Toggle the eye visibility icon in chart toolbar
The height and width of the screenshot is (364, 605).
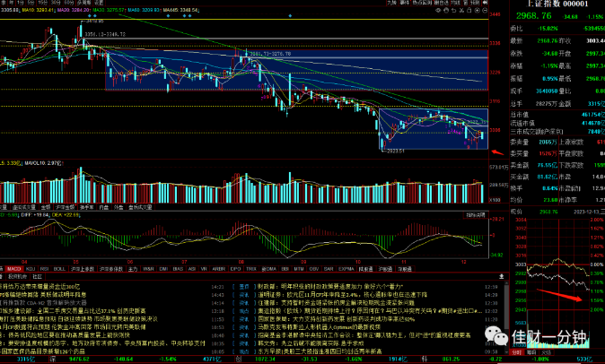[x=438, y=11]
